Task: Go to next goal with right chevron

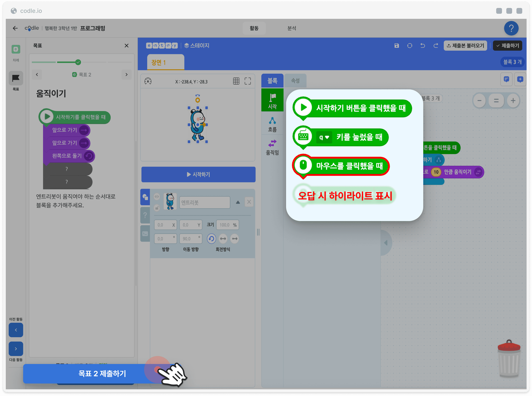Action: (126, 75)
